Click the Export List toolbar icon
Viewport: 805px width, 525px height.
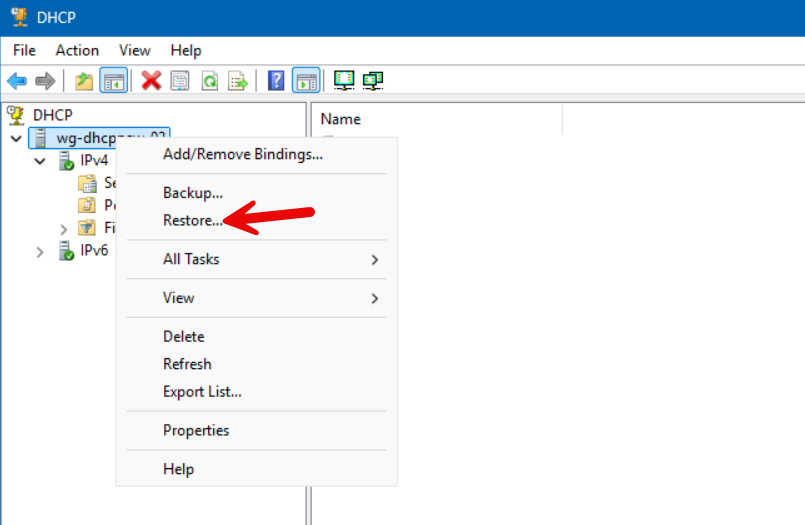238,81
